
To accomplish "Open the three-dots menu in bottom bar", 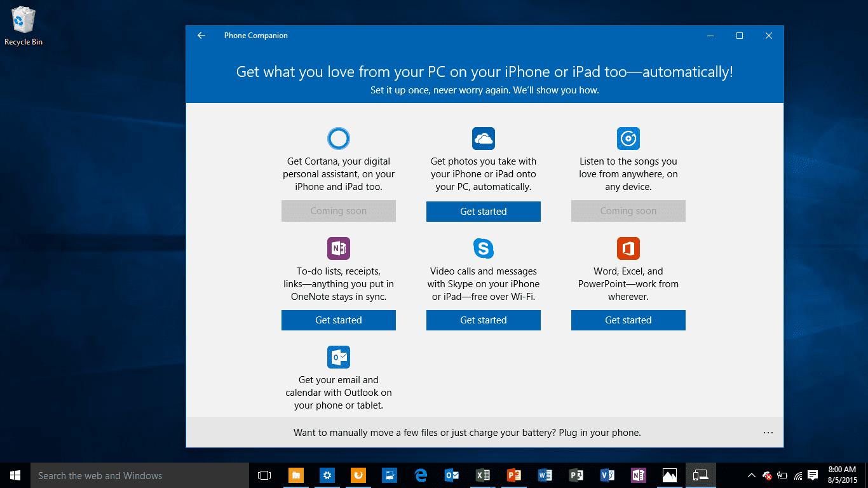I will pos(768,433).
